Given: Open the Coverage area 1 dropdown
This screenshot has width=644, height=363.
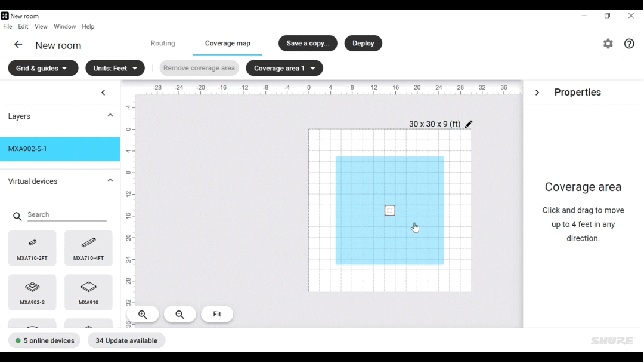Looking at the screenshot, I should [284, 68].
